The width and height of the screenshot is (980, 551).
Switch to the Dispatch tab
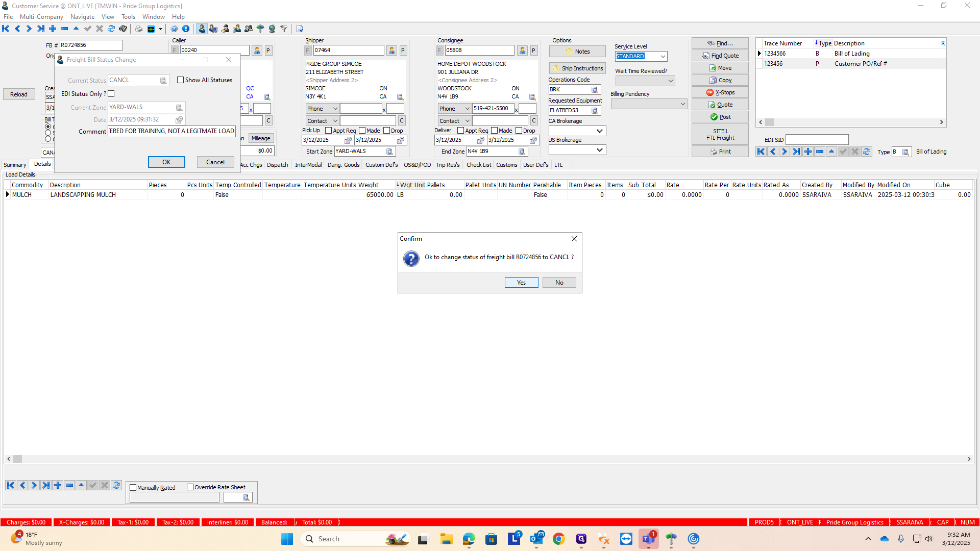click(277, 165)
